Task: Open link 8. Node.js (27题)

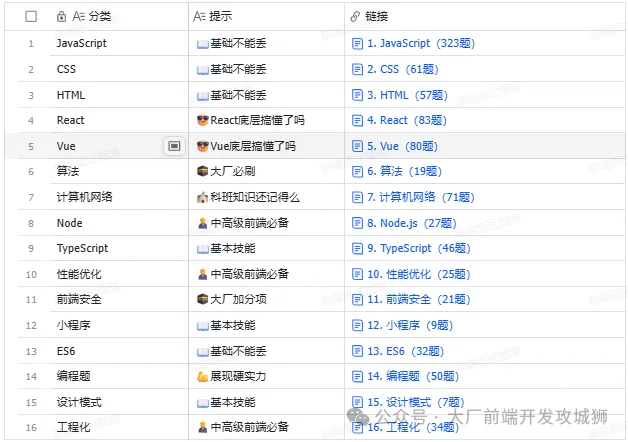Action: click(x=412, y=223)
